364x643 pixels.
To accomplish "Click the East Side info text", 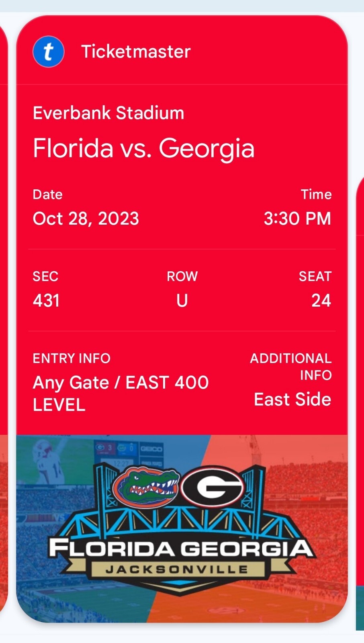I will point(292,399).
